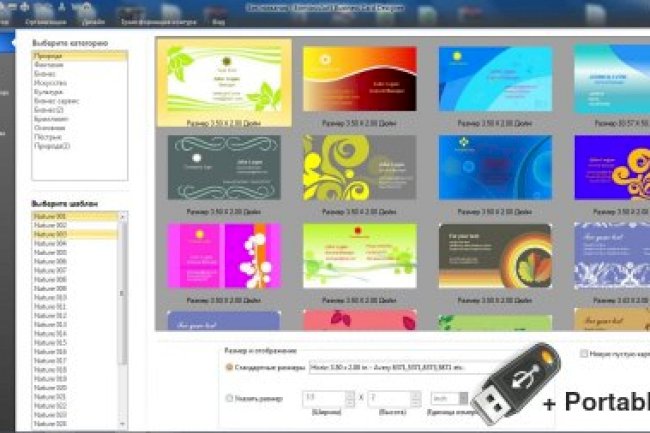Tick the blank card checkbox
Screen dimensions: 650x433
(584, 354)
